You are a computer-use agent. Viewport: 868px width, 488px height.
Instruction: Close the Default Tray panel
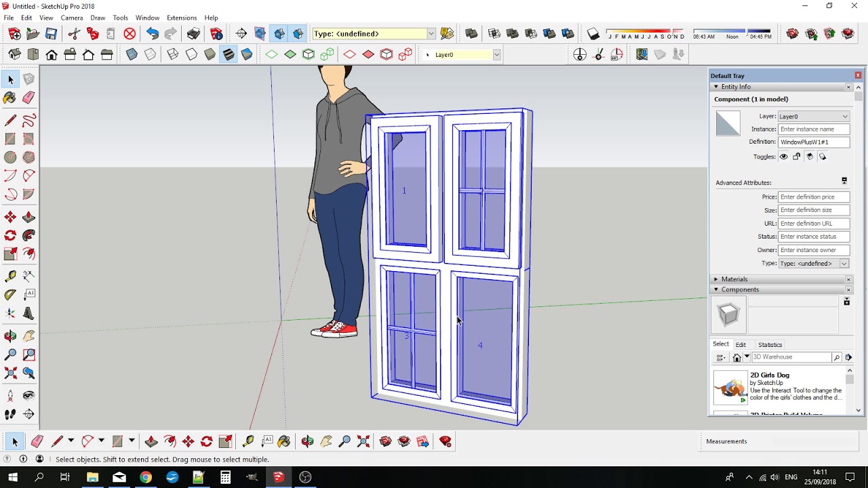[858, 75]
